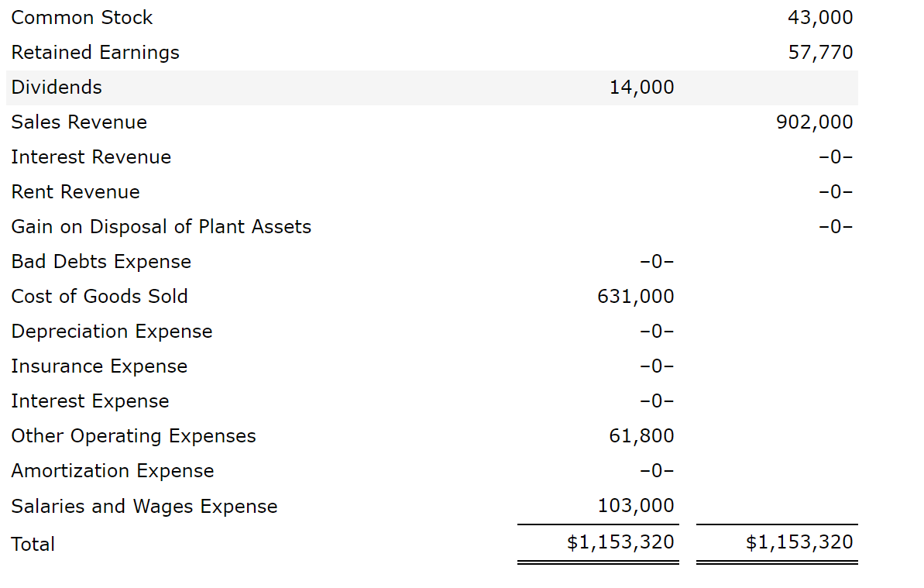Screen dimensions: 924x588
Task: Click the Rent Revenue label
Action: pyautogui.click(x=76, y=192)
